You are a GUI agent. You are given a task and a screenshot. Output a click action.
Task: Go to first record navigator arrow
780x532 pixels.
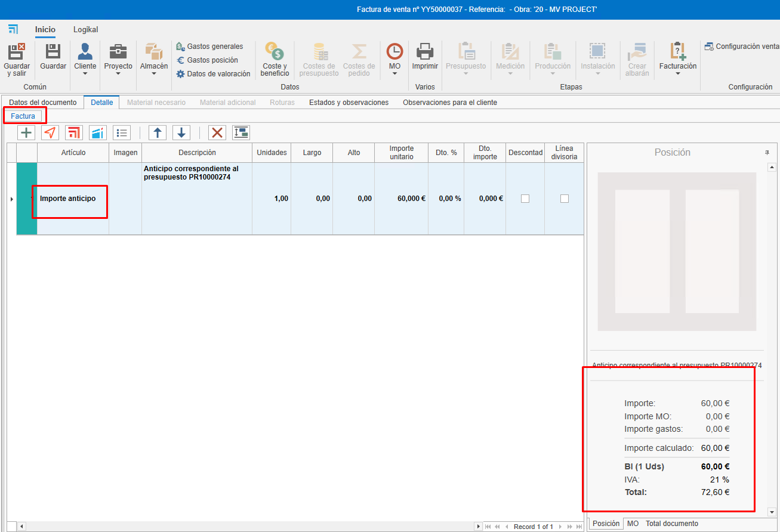click(x=488, y=527)
